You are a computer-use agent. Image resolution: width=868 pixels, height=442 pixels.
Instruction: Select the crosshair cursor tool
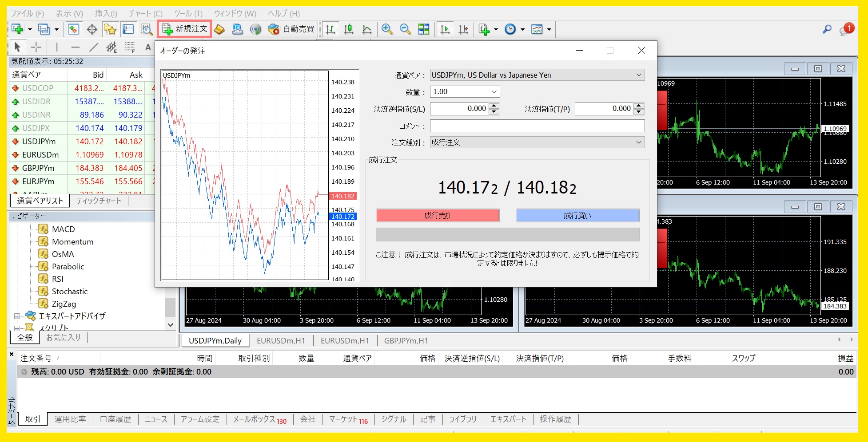click(x=36, y=47)
